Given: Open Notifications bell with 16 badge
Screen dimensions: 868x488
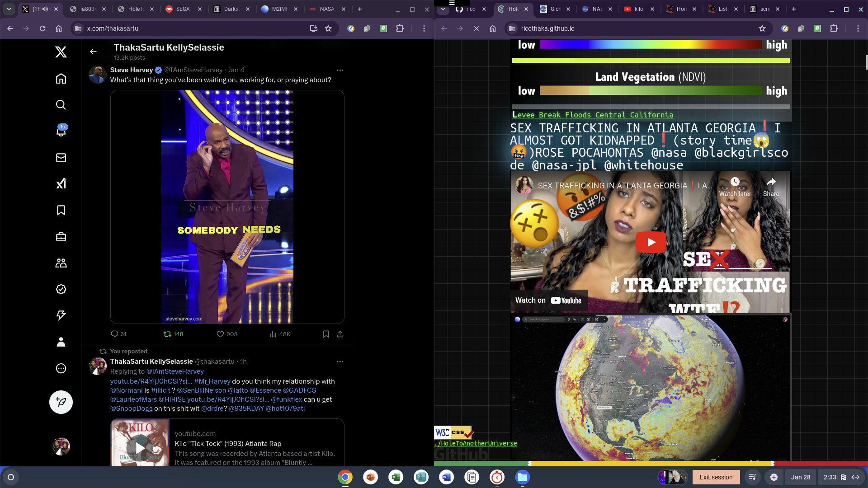Looking at the screenshot, I should (x=61, y=131).
